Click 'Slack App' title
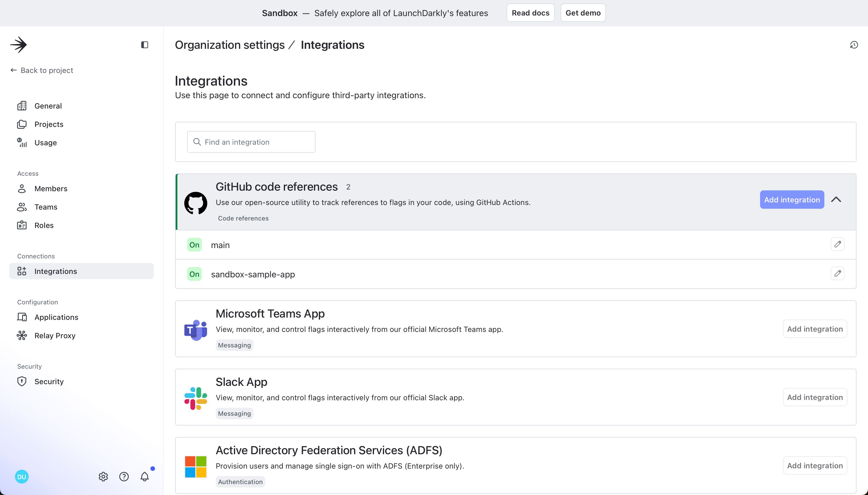This screenshot has height=495, width=868. (242, 382)
